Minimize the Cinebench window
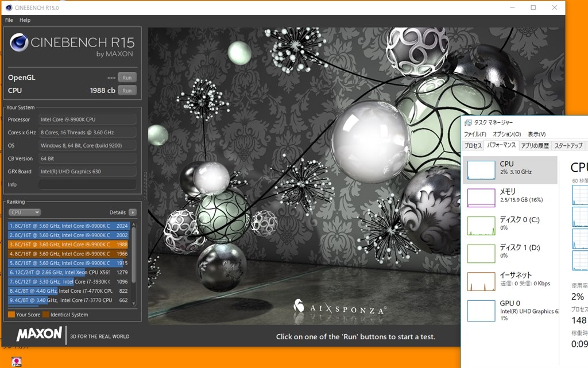588x368 pixels. click(x=512, y=7)
